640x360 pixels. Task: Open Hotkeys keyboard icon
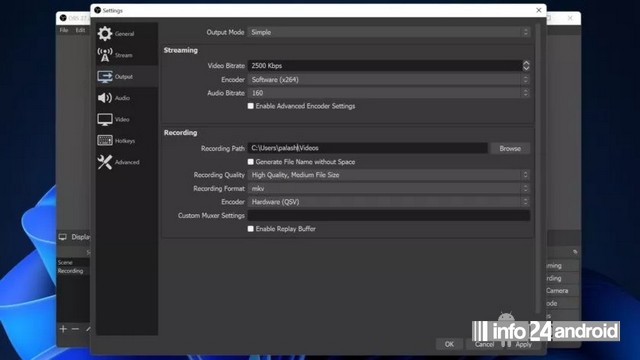coord(105,140)
